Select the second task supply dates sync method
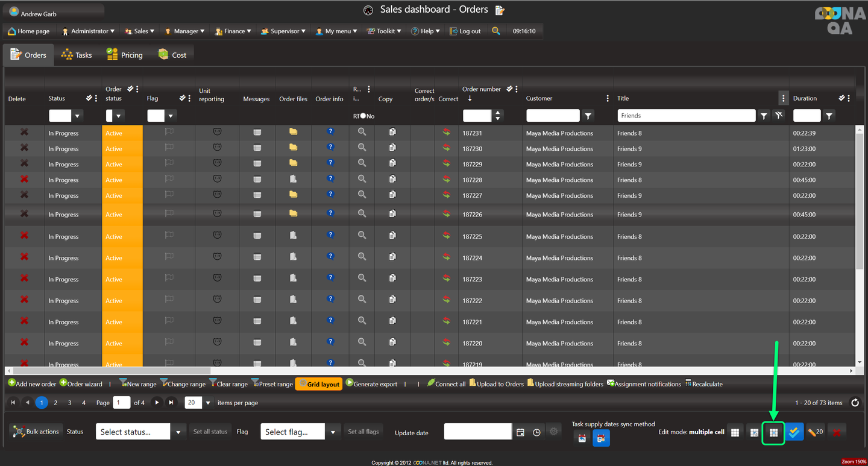This screenshot has height=466, width=868. [x=600, y=438]
